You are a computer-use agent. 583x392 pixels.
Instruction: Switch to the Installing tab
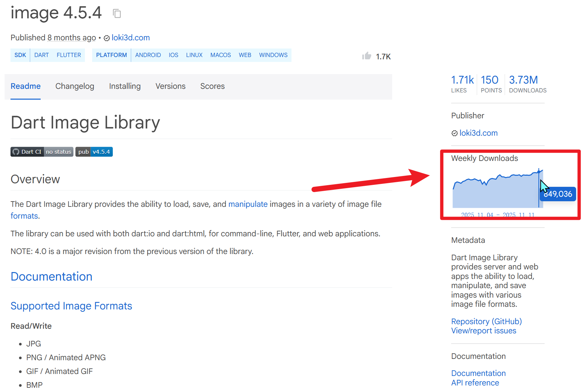pyautogui.click(x=125, y=86)
